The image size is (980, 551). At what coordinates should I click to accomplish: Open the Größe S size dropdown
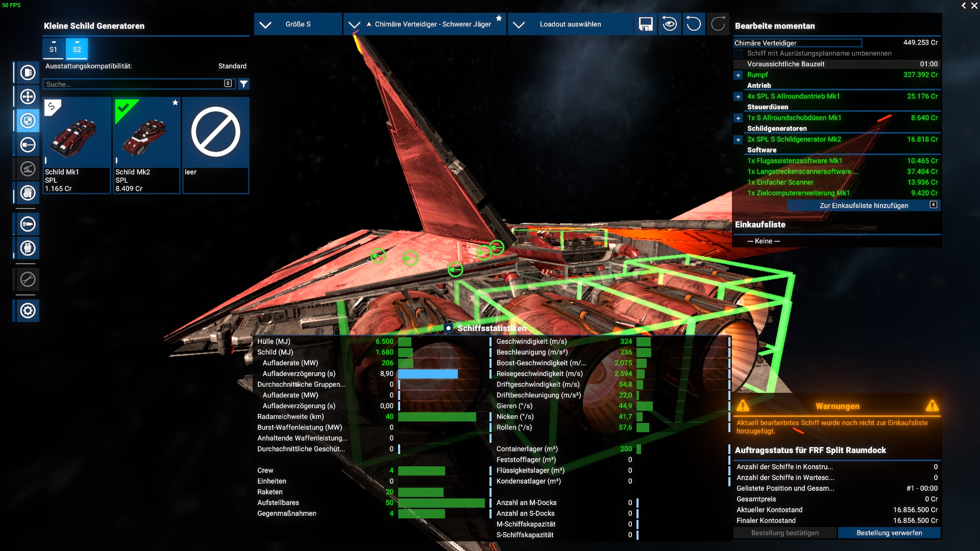click(x=298, y=24)
